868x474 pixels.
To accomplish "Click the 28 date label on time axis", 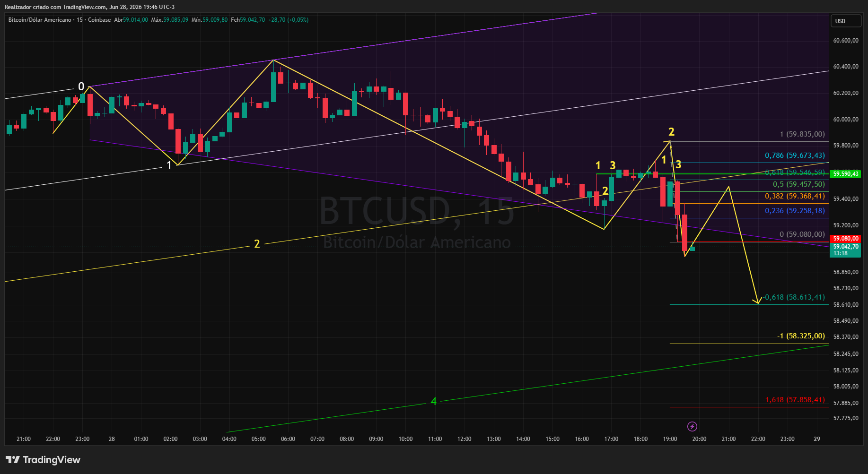I will [112, 439].
